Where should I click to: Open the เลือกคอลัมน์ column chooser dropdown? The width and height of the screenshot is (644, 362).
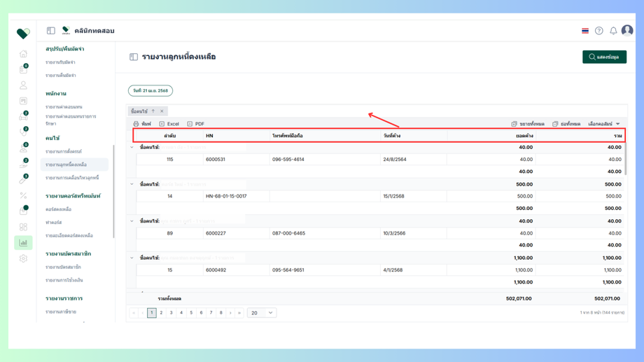(604, 124)
